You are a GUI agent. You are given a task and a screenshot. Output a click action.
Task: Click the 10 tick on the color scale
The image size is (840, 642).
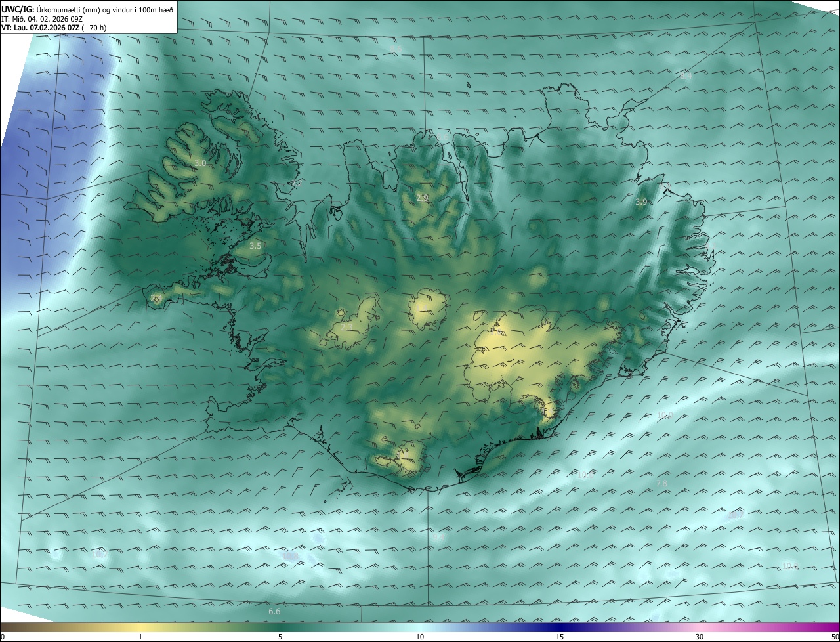click(x=420, y=637)
